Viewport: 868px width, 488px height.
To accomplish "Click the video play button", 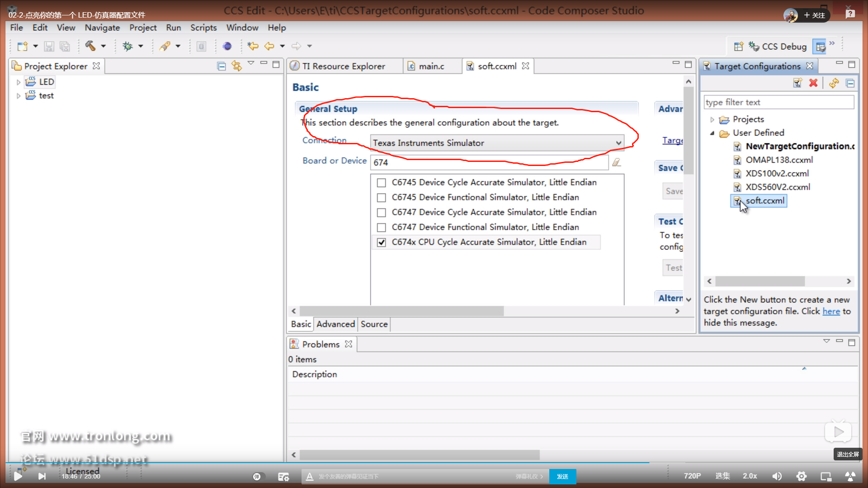I will click(x=18, y=476).
